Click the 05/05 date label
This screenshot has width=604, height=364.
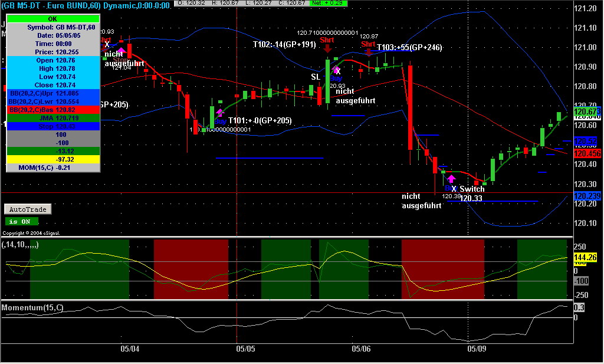pos(245,349)
